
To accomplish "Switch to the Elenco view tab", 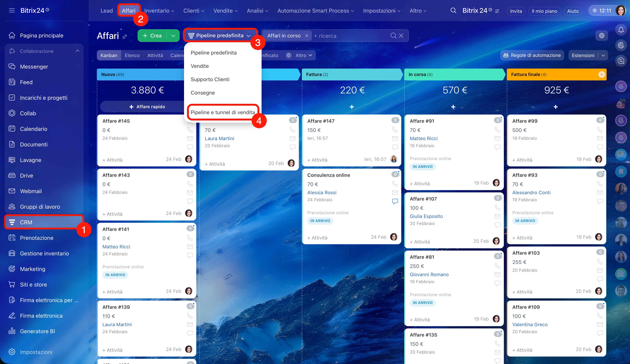I will click(x=132, y=55).
